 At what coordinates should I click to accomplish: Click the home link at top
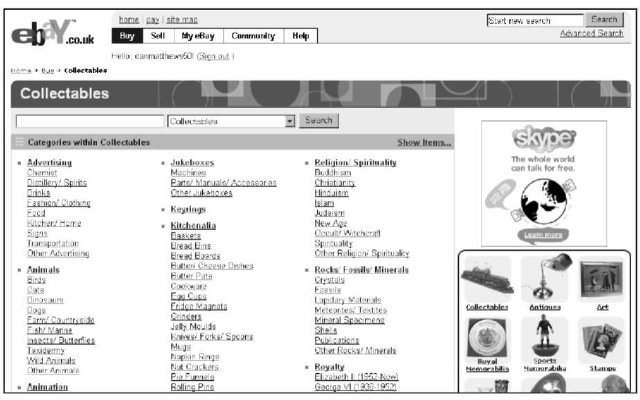(129, 20)
